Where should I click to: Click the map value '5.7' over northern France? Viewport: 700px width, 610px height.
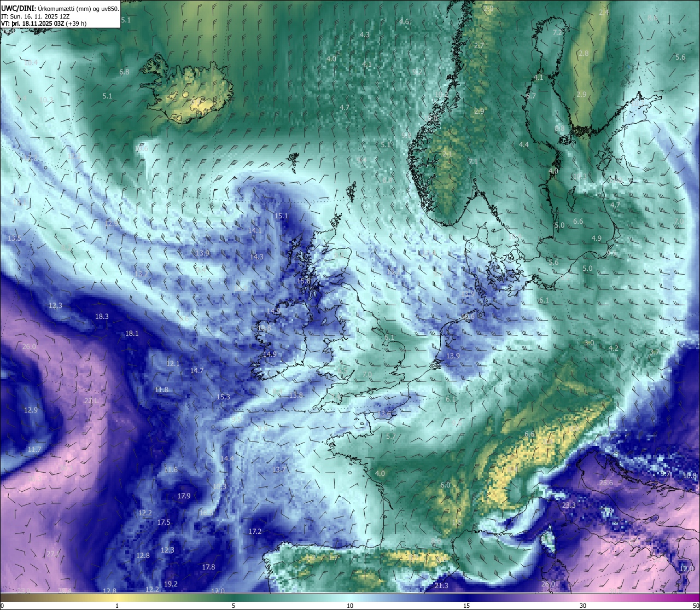[390, 436]
